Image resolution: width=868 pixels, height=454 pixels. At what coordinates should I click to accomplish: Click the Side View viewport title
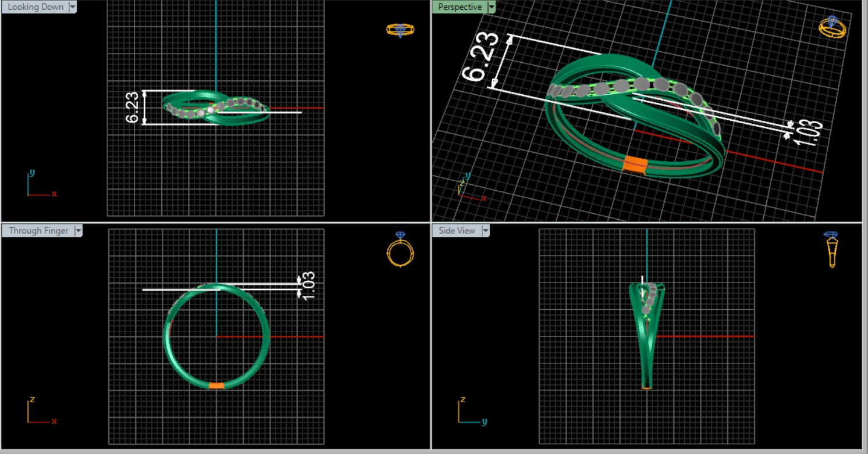click(457, 231)
